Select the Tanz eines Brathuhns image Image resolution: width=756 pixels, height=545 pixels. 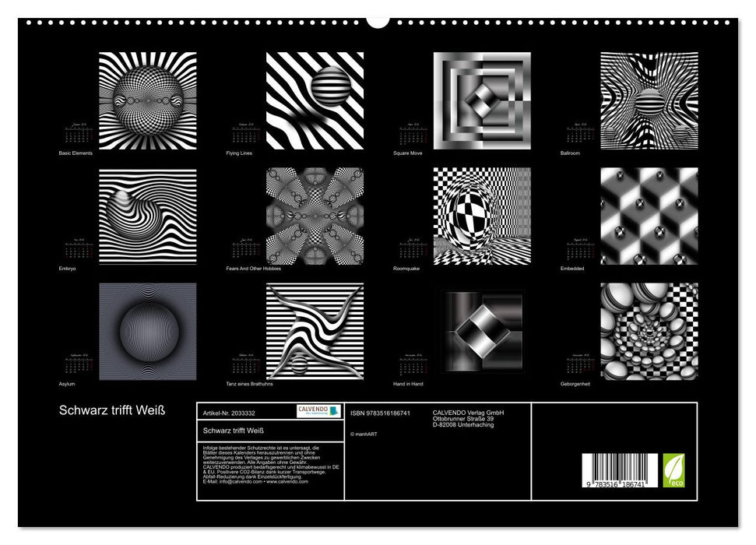click(x=315, y=331)
